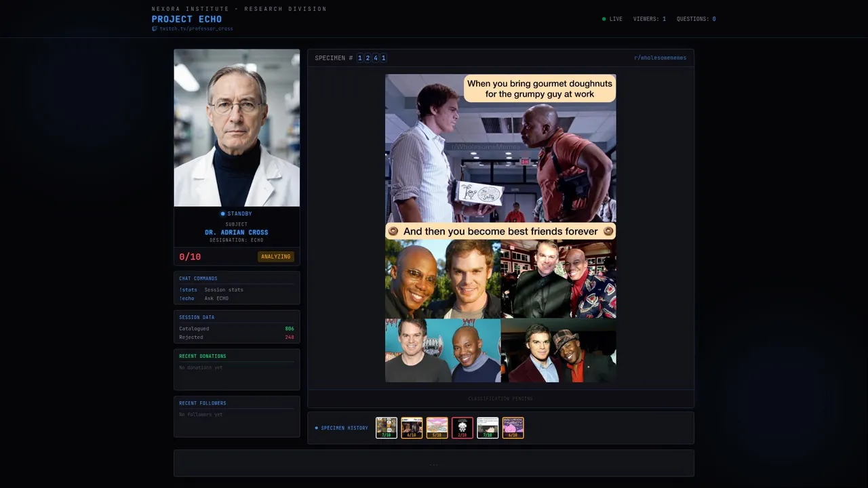
Task: Click the DR. ADRIAN CROSS name
Action: 237,232
